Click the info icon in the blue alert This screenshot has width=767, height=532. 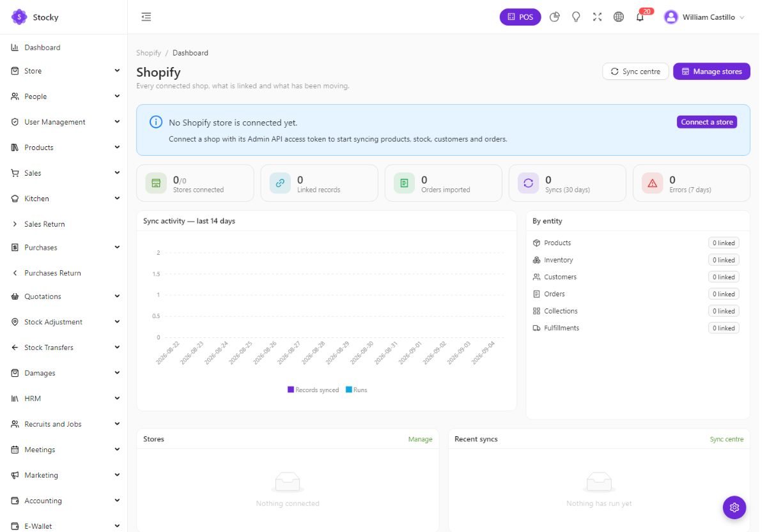156,122
